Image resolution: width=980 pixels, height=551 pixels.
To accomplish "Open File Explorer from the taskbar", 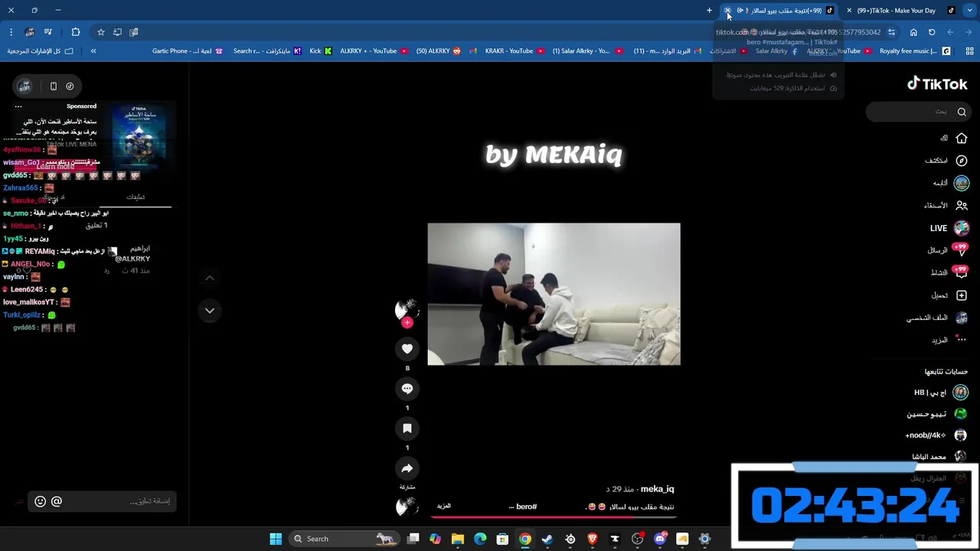I will click(458, 539).
